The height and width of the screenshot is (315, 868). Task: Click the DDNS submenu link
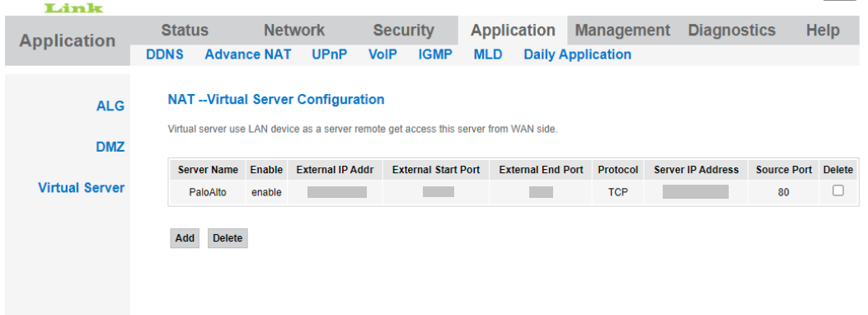164,54
